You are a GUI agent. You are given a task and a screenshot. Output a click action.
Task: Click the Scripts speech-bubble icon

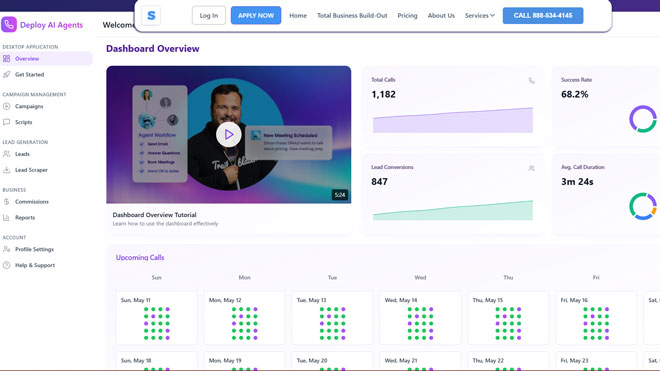point(6,122)
